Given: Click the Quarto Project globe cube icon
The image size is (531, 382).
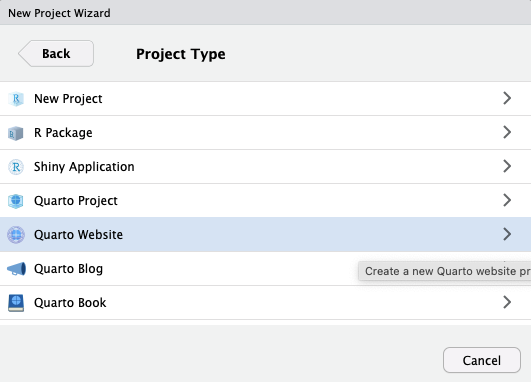Looking at the screenshot, I should tap(16, 201).
